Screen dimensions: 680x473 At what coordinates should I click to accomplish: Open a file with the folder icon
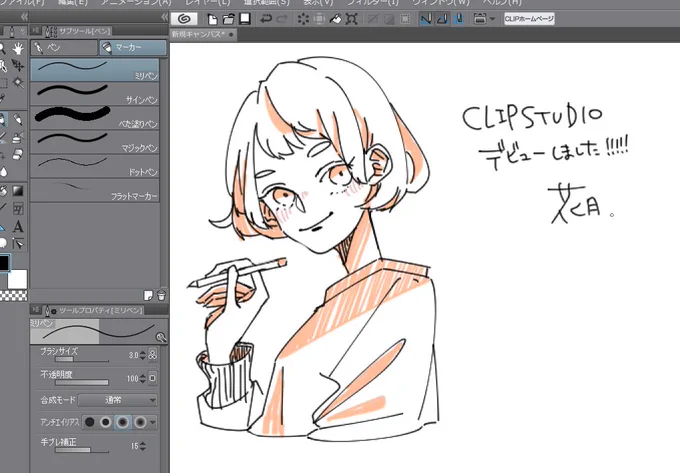pyautogui.click(x=229, y=19)
